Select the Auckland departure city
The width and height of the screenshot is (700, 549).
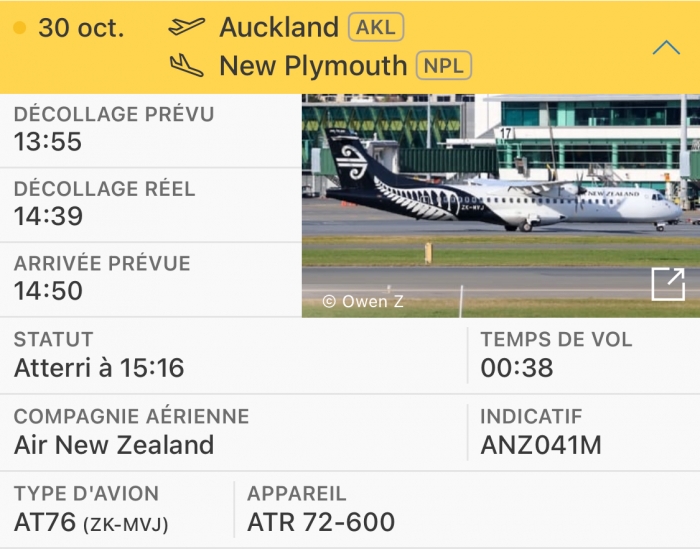pyautogui.click(x=279, y=27)
